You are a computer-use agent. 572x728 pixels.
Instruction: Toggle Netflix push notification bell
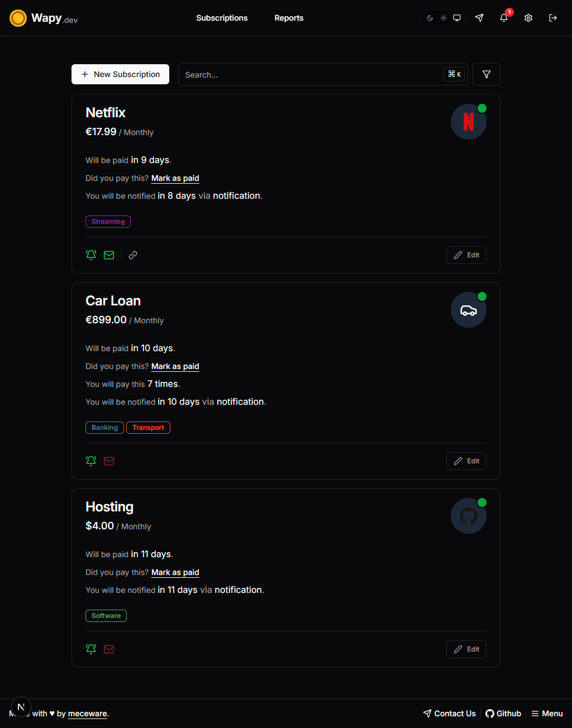(x=91, y=255)
